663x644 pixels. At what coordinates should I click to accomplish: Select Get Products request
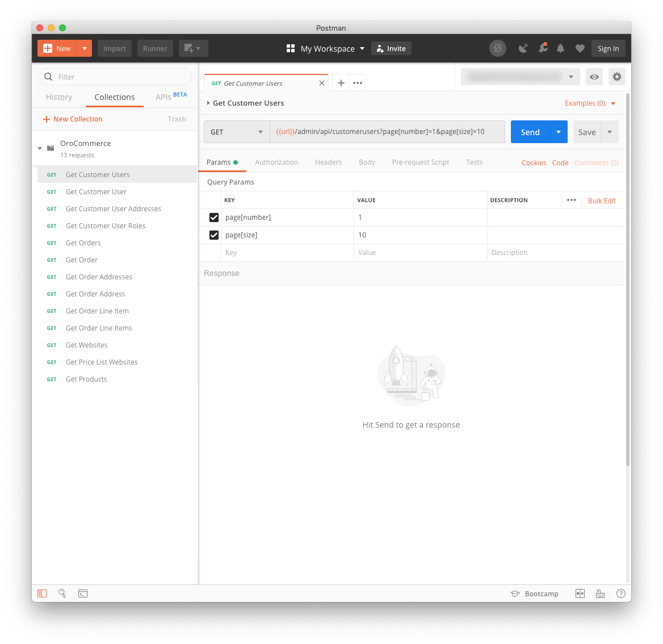[117, 379]
